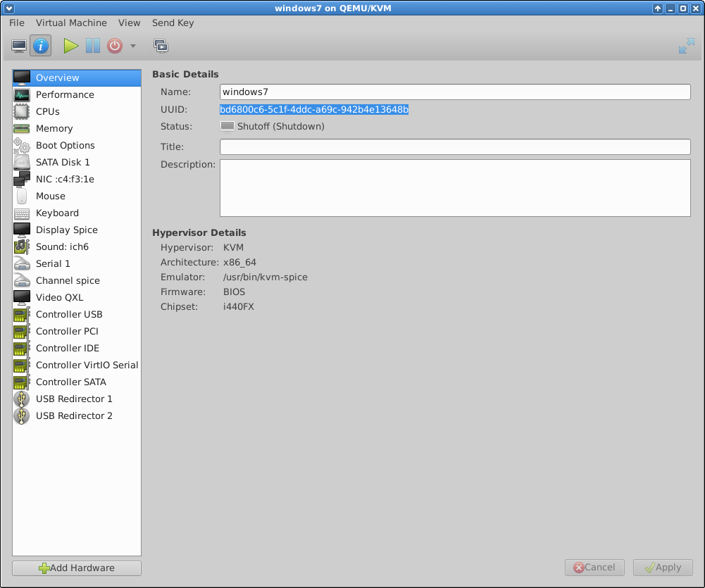Open shutdown options dropdown arrow
This screenshot has height=588, width=705.
click(x=132, y=46)
